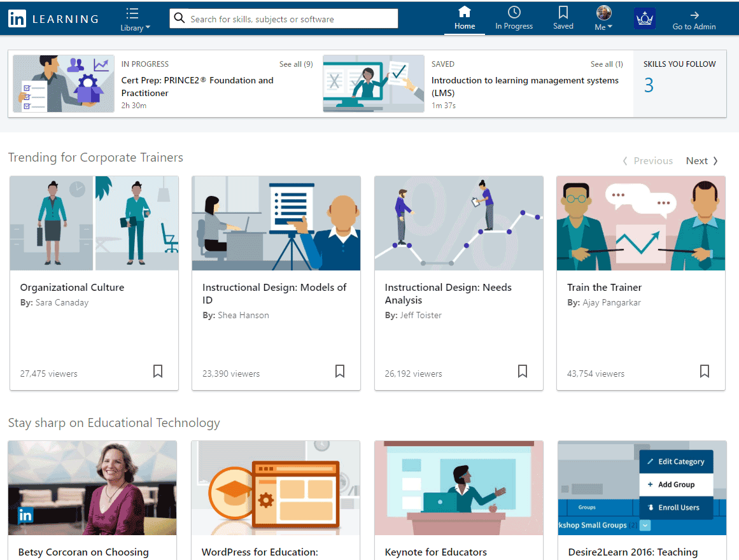
Task: Click the Previous carousel chevron
Action: coord(624,161)
